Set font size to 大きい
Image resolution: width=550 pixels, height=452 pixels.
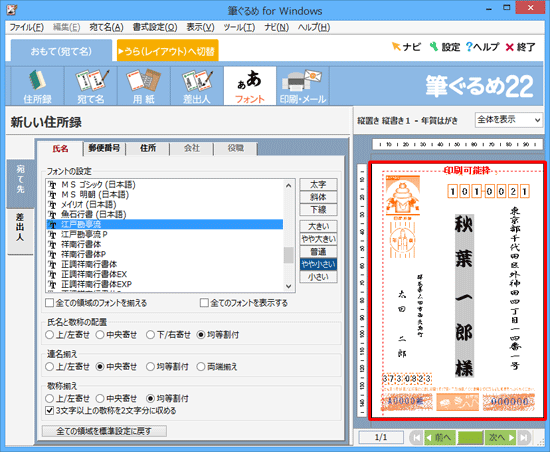tap(318, 226)
